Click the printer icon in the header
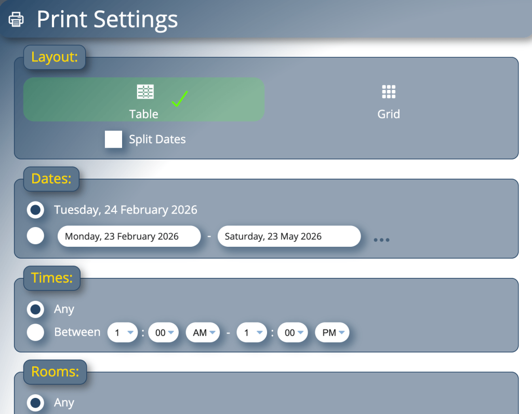This screenshot has width=532, height=414. pos(16,19)
